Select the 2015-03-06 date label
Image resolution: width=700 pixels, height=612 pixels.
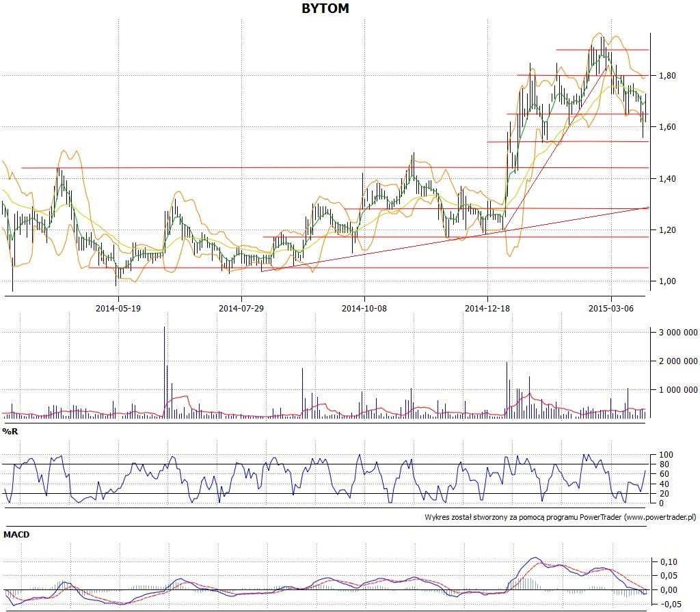[610, 308]
